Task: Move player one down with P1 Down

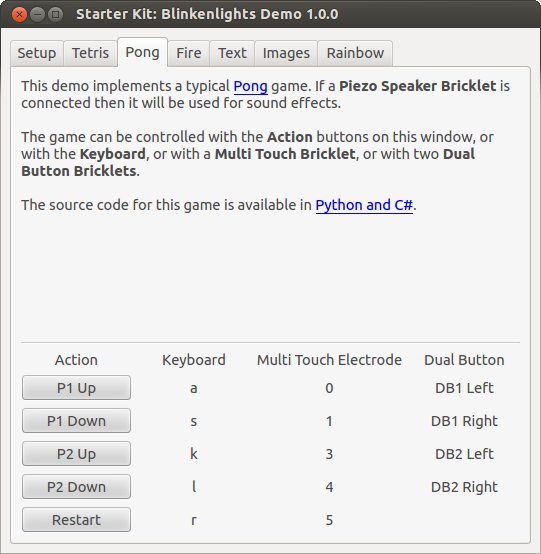Action: pos(76,421)
